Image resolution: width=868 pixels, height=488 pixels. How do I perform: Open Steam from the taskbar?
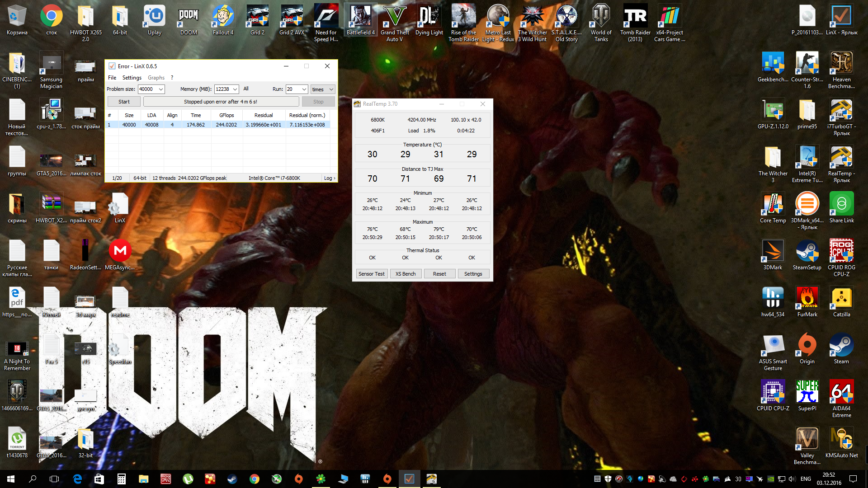232,479
